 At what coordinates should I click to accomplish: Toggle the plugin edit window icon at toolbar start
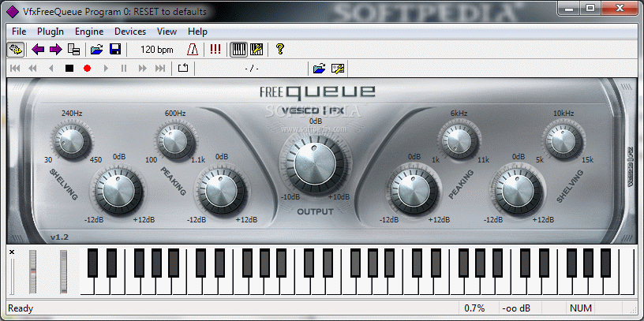click(16, 50)
